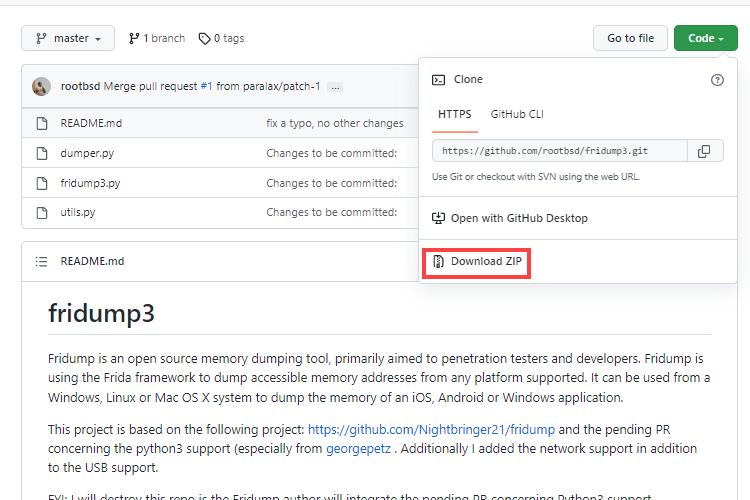Open the dumper.py file
The height and width of the screenshot is (500, 750).
pyautogui.click(x=87, y=154)
